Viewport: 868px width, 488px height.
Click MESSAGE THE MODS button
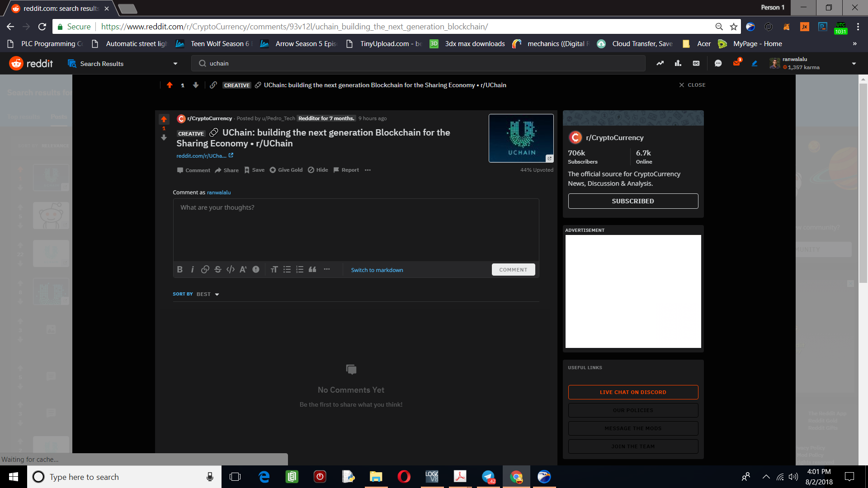(633, 428)
